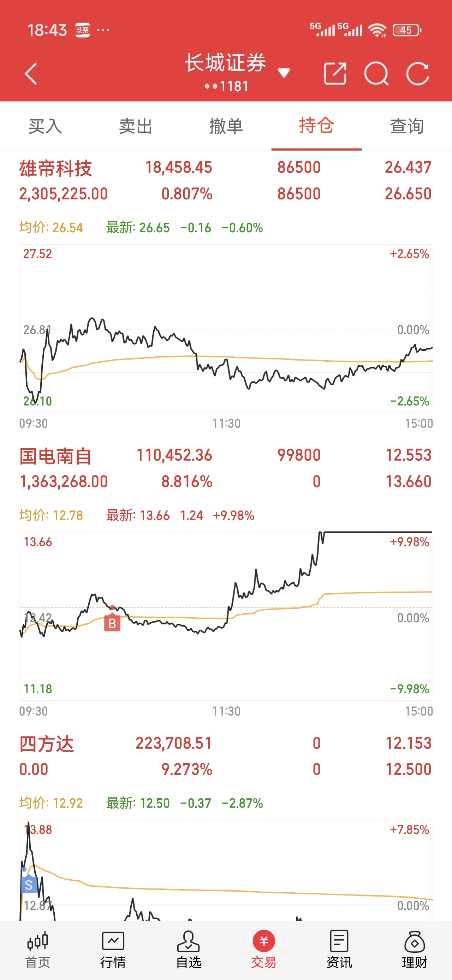Tap the back arrow icon

pos(31,74)
